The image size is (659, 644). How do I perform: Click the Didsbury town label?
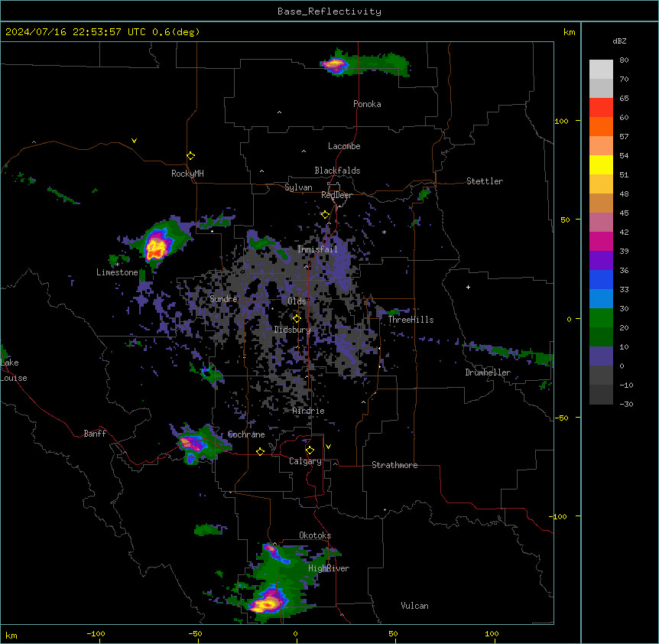pos(292,330)
